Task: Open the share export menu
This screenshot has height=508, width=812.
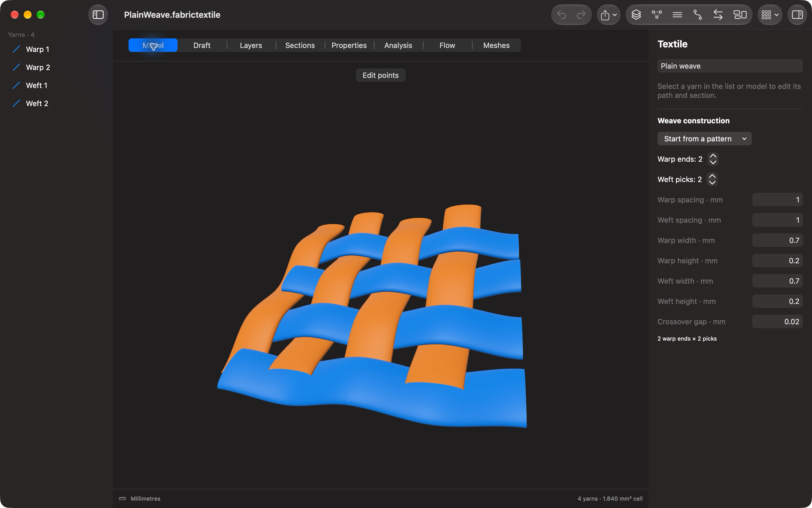Action: point(608,15)
